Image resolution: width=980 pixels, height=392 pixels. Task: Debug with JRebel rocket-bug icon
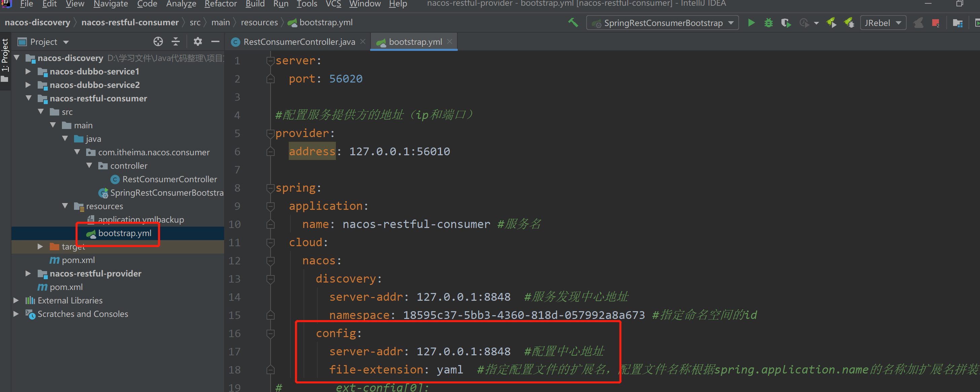click(x=849, y=23)
